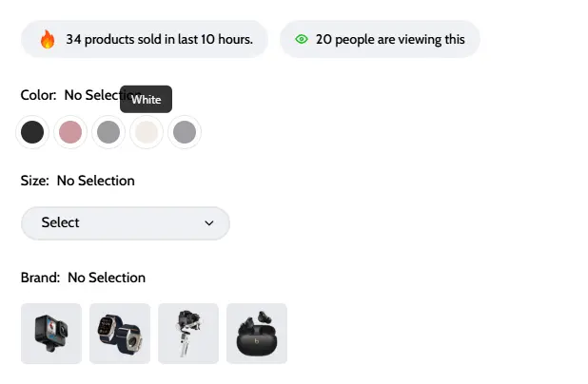Click the '34 products sold' badge text
The height and width of the screenshot is (384, 588).
click(x=159, y=39)
